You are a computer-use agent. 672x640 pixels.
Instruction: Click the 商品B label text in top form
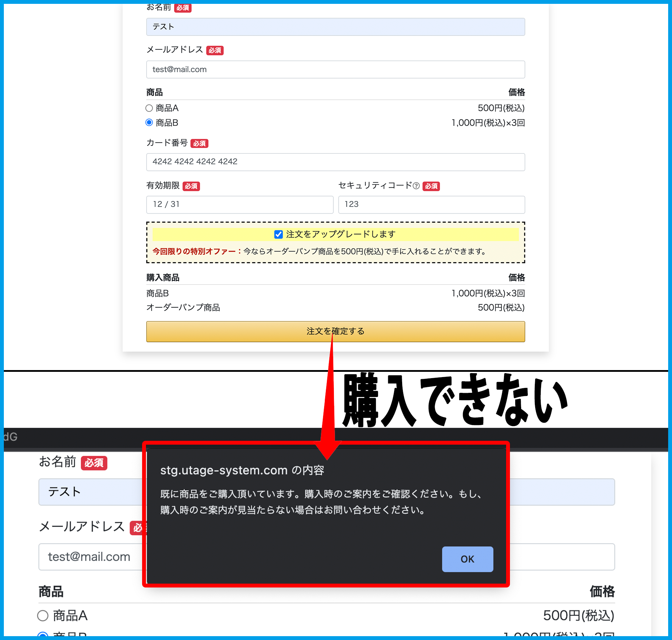click(167, 123)
